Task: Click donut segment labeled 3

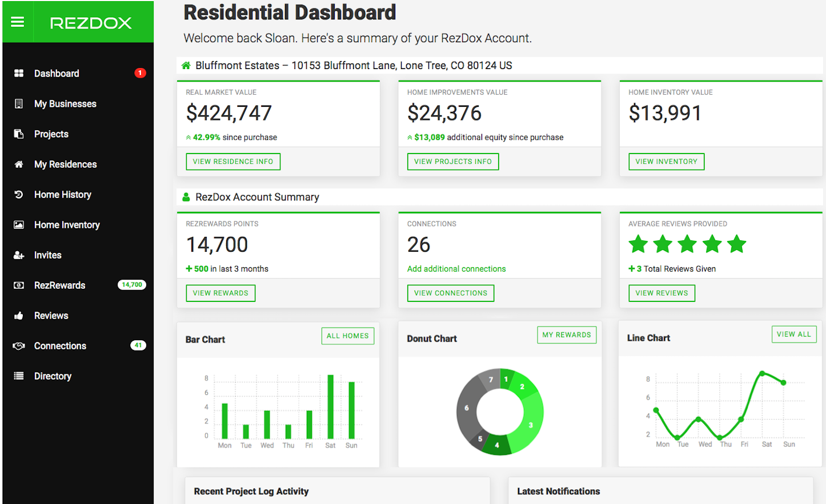Action: [530, 424]
